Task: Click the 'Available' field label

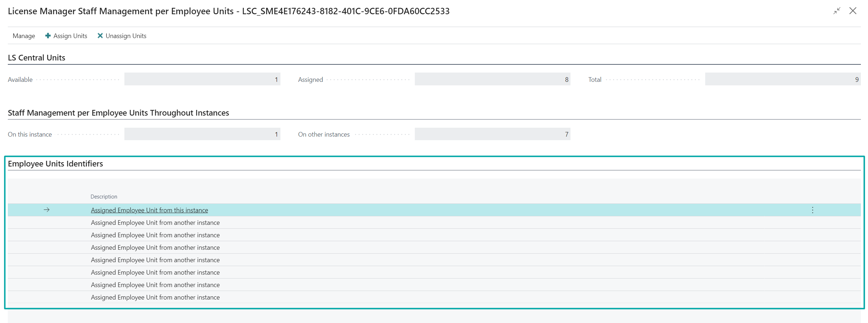Action: coord(20,80)
